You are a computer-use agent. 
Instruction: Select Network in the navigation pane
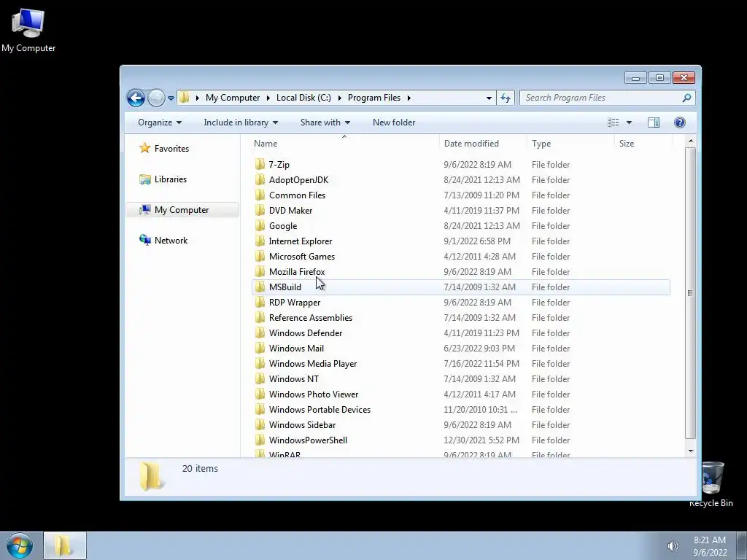coord(163,241)
